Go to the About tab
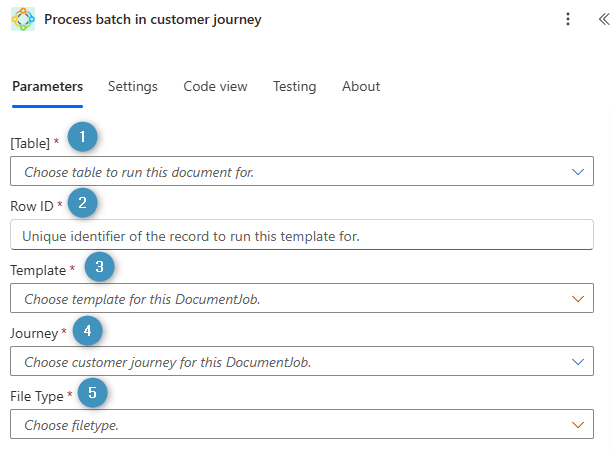This screenshot has width=611, height=453. pos(361,87)
